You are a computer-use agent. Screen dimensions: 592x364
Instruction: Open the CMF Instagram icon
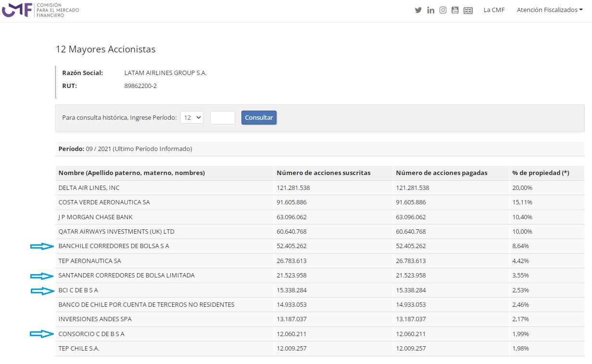pos(443,10)
